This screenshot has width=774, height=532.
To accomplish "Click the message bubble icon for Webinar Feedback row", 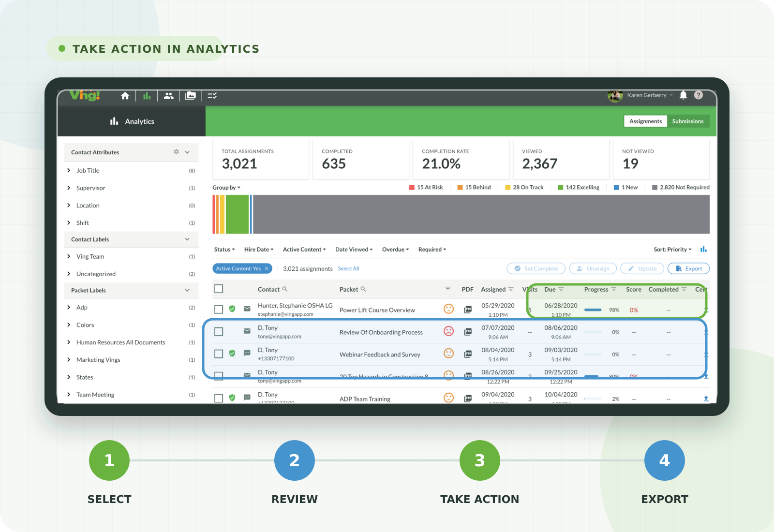I will tap(247, 353).
